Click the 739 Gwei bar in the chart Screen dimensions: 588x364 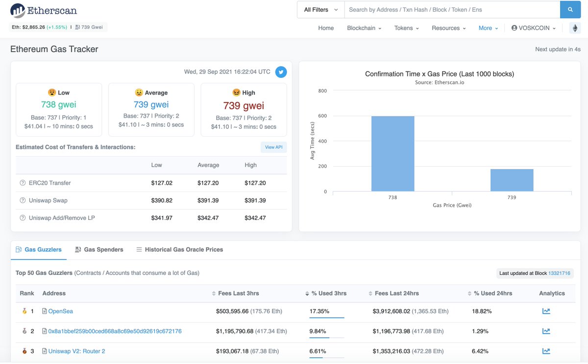[x=512, y=180]
